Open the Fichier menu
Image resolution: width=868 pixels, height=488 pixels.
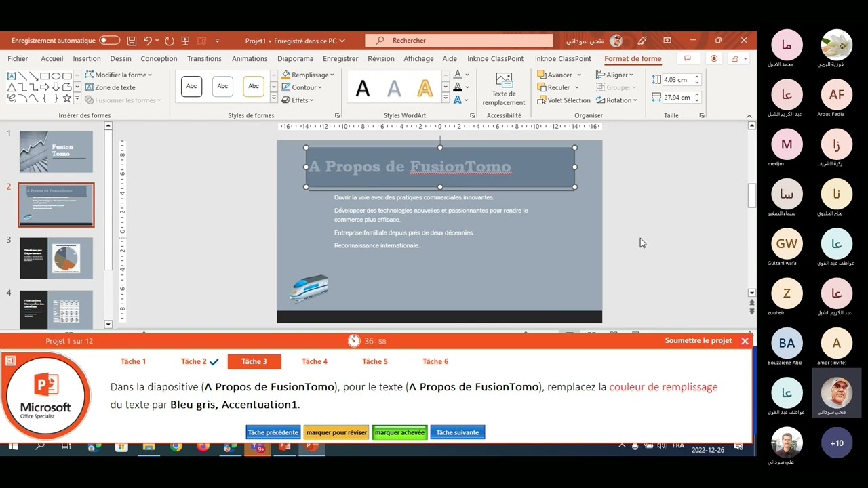click(18, 59)
